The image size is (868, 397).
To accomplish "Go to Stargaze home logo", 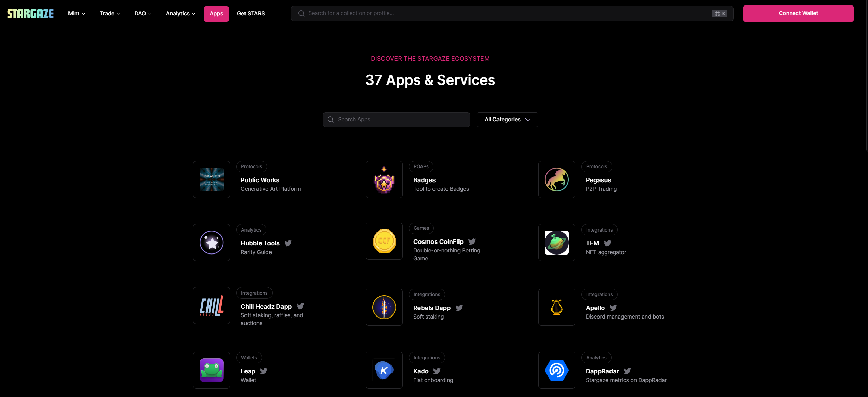I will 30,14.
